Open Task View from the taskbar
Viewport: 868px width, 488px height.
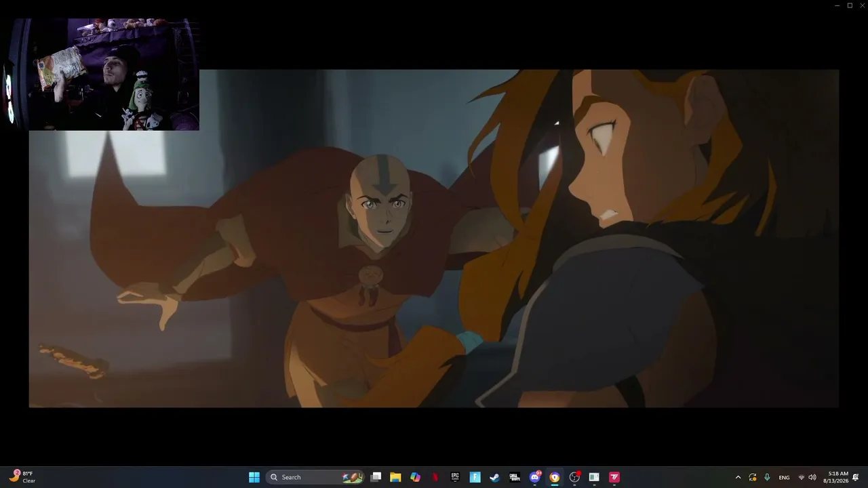376,477
